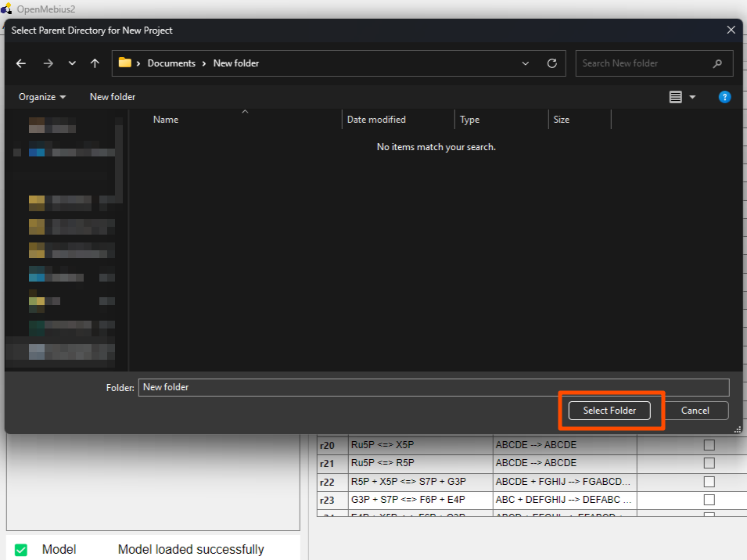Screen dimensions: 747x560
Task: Open the Organize dropdown
Action: (41, 97)
